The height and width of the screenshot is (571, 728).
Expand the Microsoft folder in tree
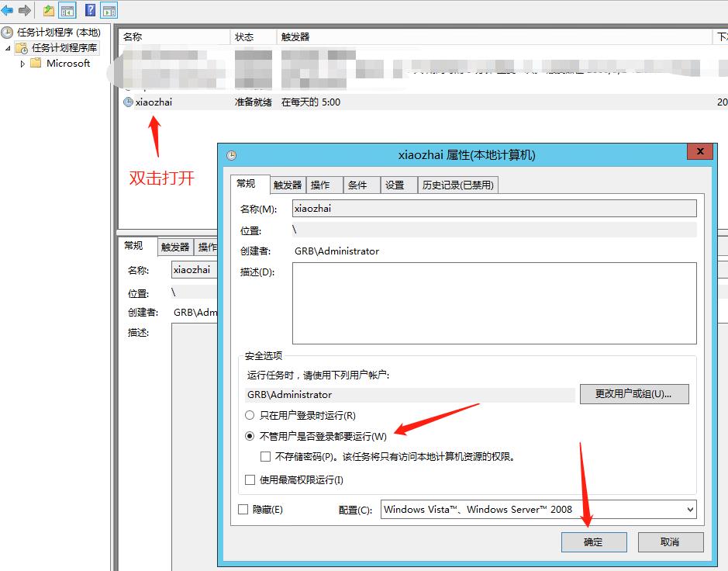(x=23, y=64)
